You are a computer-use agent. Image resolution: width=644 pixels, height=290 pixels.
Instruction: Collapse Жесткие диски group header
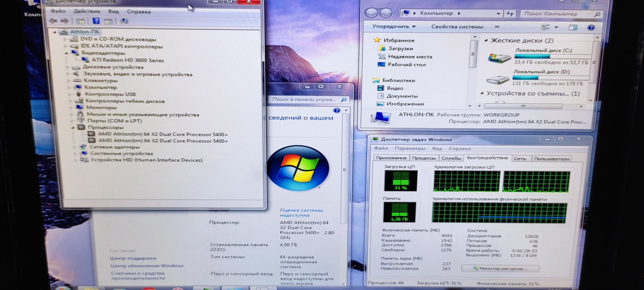pyautogui.click(x=486, y=40)
